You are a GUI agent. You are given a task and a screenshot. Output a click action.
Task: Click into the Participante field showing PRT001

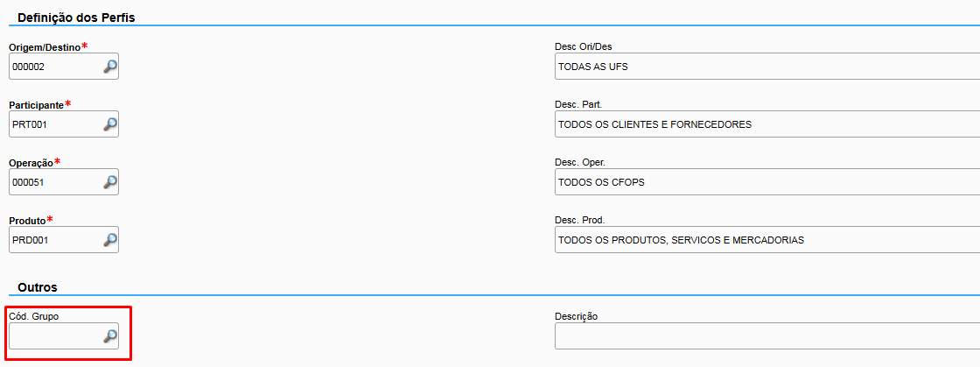(x=54, y=124)
